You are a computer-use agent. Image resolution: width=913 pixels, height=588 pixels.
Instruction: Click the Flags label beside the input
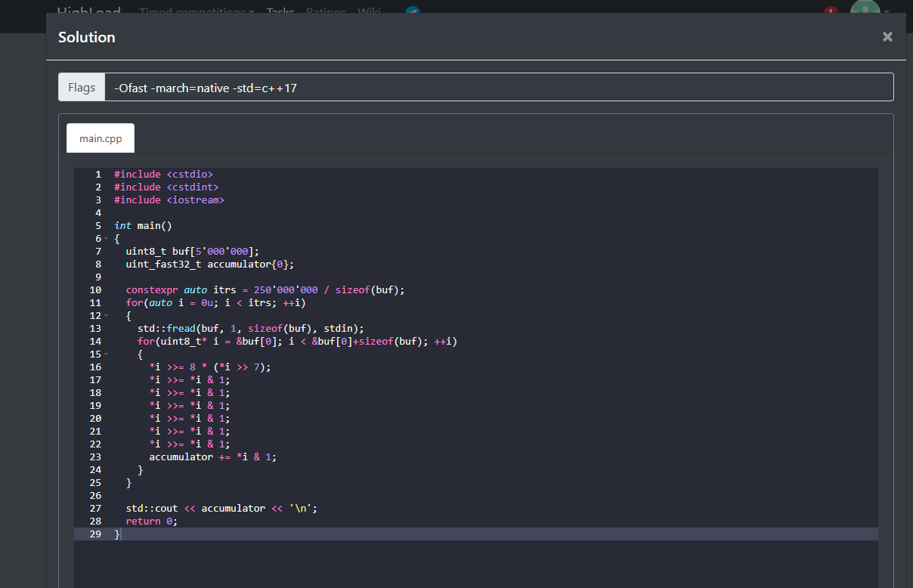(x=82, y=88)
